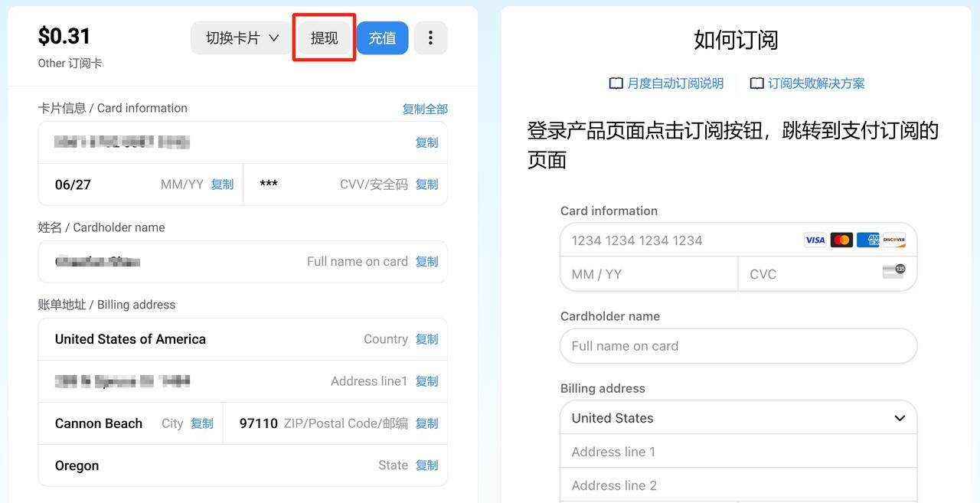980x503 pixels.
Task: Click the 97110 postal code value
Action: pos(259,423)
